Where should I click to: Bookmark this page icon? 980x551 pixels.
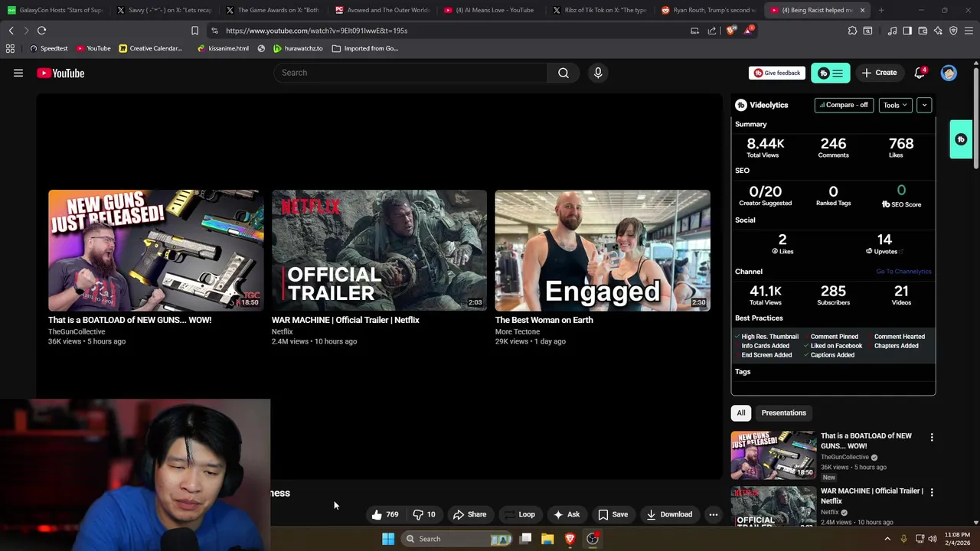pos(194,31)
